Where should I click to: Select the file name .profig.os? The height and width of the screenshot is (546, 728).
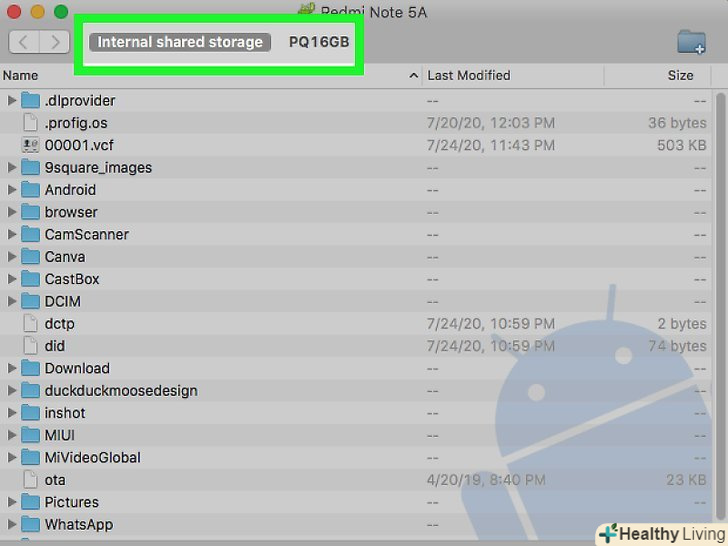pyautogui.click(x=76, y=123)
